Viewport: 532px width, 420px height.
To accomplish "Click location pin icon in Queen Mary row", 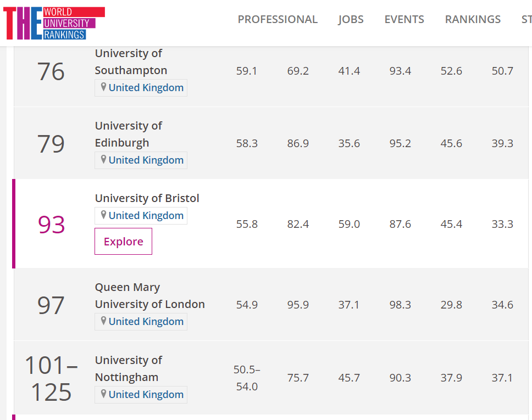I will coord(103,321).
